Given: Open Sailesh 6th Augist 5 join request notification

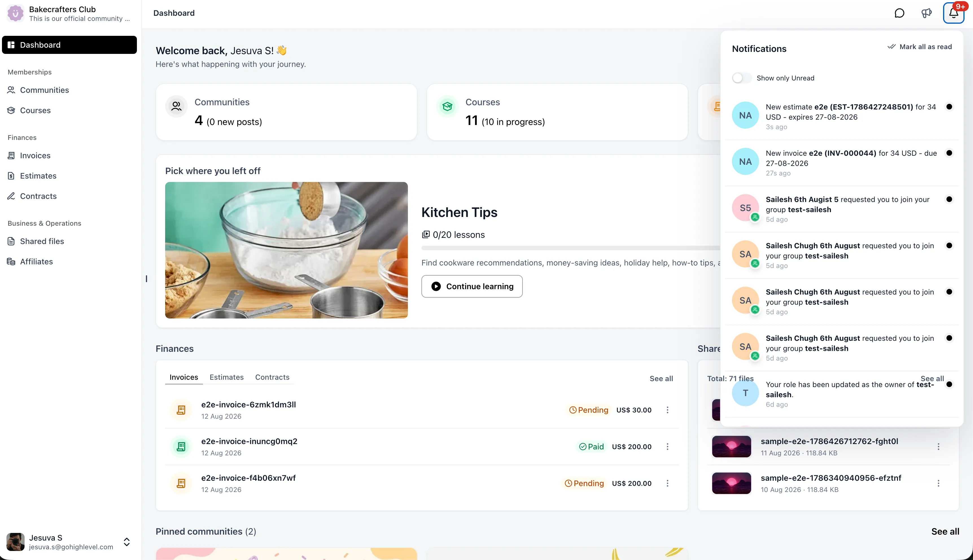Looking at the screenshot, I should tap(841, 209).
